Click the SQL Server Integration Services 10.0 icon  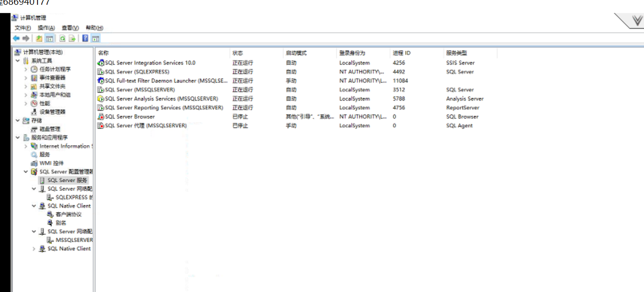pyautogui.click(x=100, y=63)
